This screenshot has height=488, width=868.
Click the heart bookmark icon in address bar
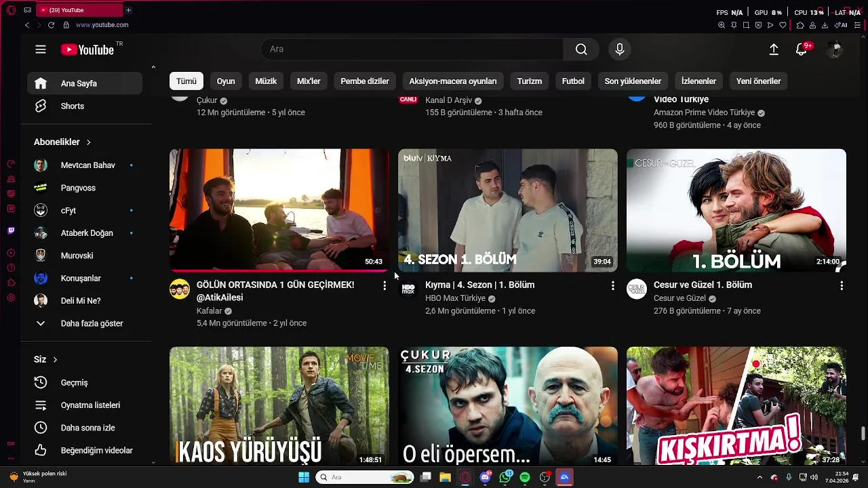pyautogui.click(x=783, y=25)
